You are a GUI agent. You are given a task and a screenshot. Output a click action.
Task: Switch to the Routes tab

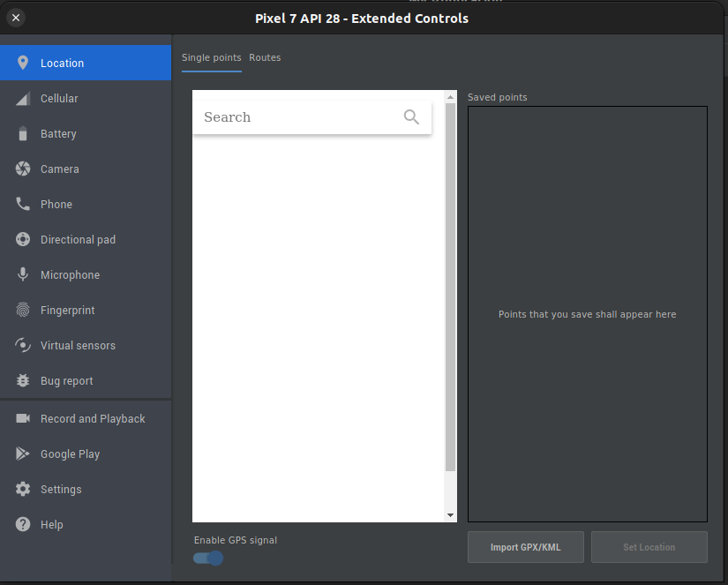click(x=265, y=57)
